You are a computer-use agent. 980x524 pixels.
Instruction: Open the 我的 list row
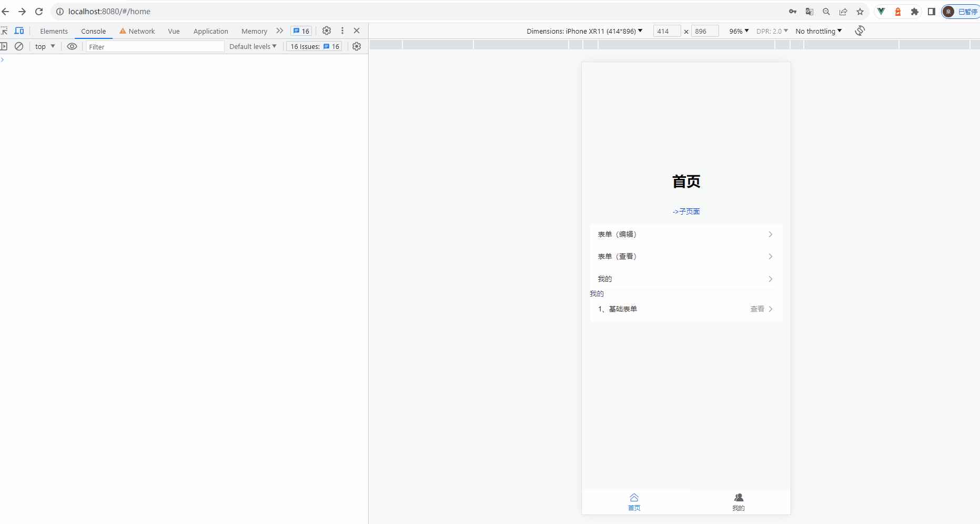coord(686,279)
